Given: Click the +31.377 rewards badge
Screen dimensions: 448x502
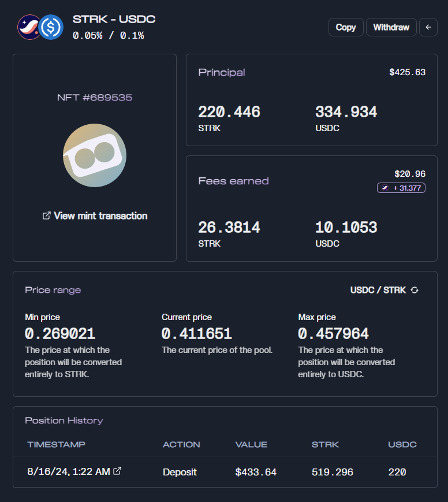Looking at the screenshot, I should 401,188.
